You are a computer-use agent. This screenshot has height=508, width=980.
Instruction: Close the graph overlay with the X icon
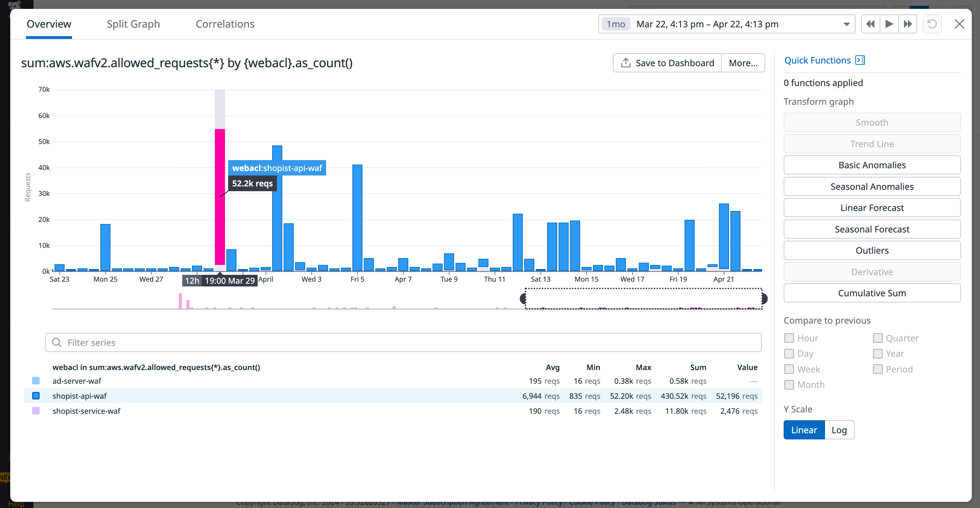tap(960, 24)
